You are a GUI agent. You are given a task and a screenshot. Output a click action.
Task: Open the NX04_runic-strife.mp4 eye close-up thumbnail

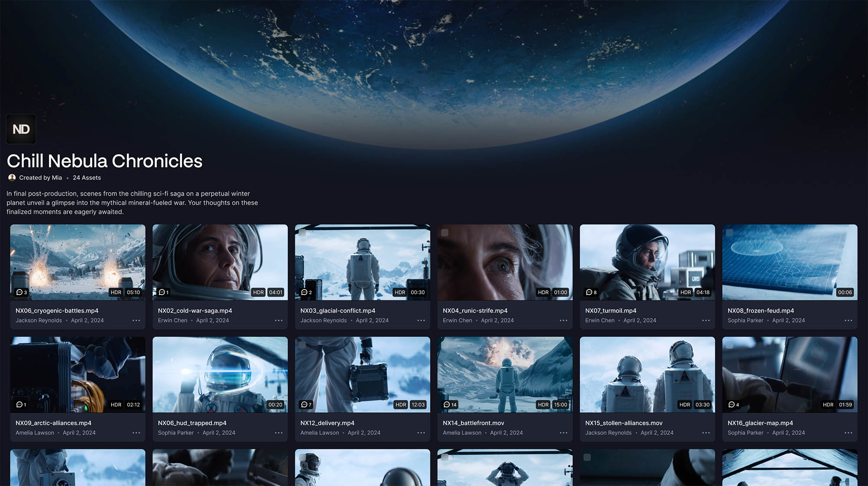click(x=505, y=262)
